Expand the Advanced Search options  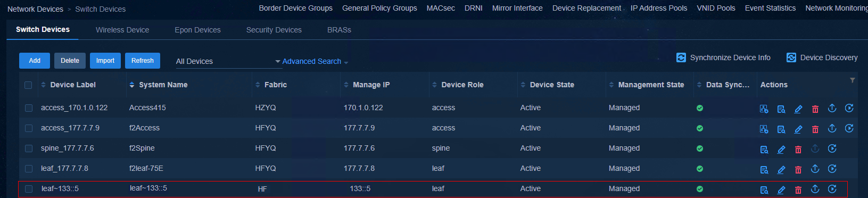315,61
